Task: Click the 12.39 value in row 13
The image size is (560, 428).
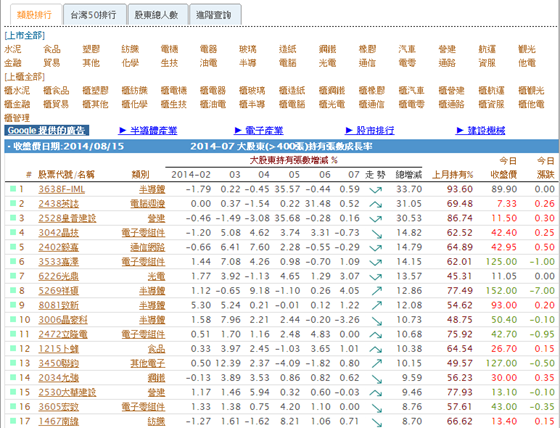Action: coord(228,363)
